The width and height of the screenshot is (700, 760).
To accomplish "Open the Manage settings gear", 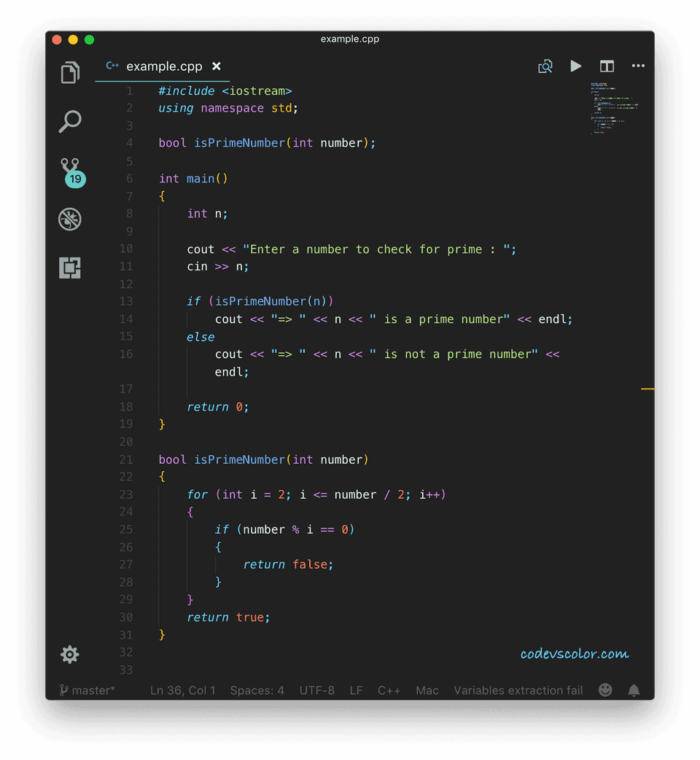I will pyautogui.click(x=69, y=654).
